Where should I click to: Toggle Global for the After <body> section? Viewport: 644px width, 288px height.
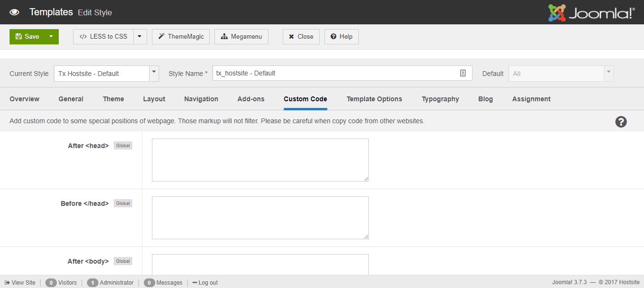pyautogui.click(x=122, y=261)
